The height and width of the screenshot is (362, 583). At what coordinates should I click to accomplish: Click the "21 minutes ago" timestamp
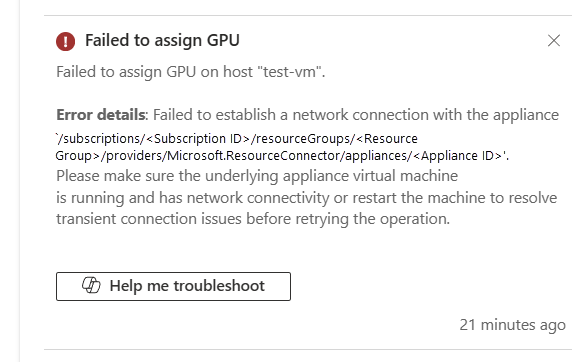click(x=512, y=324)
